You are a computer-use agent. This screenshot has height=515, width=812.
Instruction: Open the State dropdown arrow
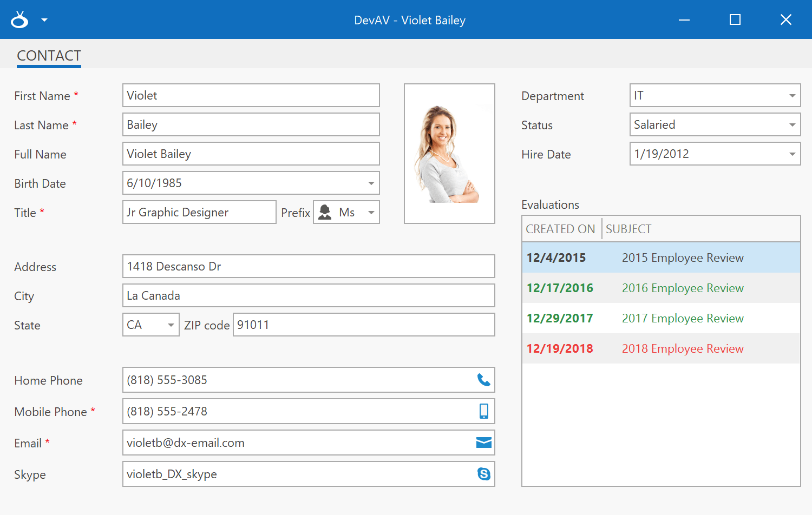pos(171,325)
